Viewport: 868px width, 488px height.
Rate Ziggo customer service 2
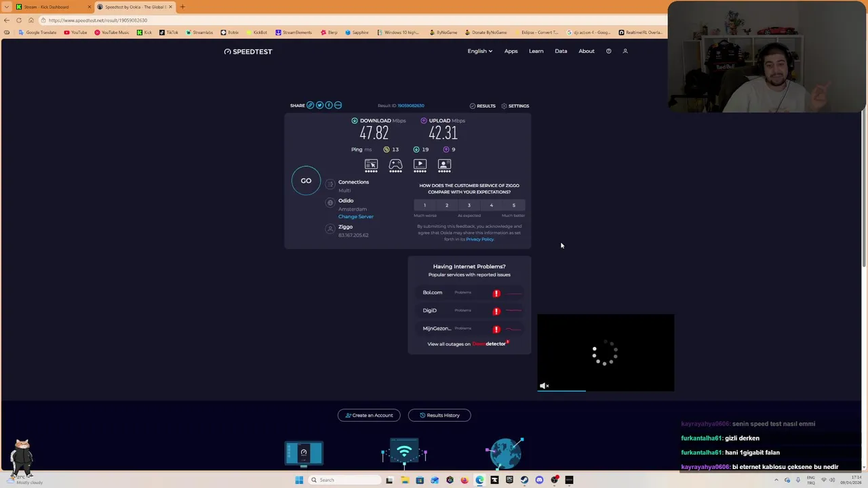447,205
